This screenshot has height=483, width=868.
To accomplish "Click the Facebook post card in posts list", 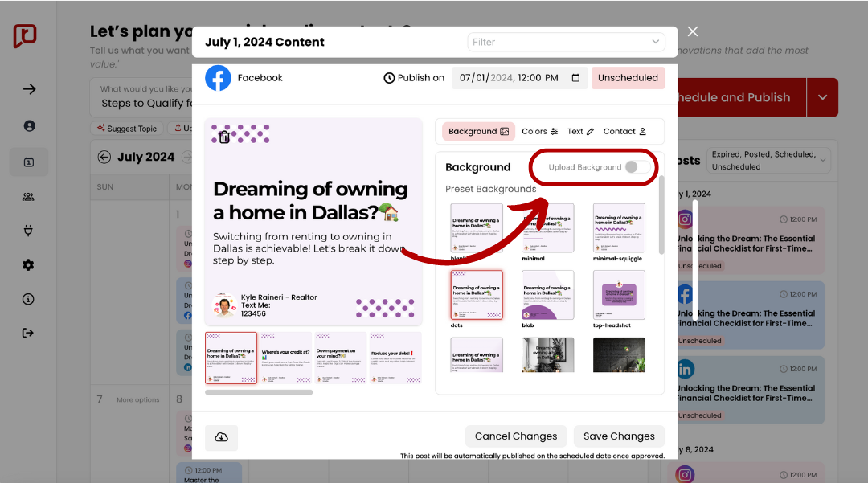I will click(x=751, y=315).
